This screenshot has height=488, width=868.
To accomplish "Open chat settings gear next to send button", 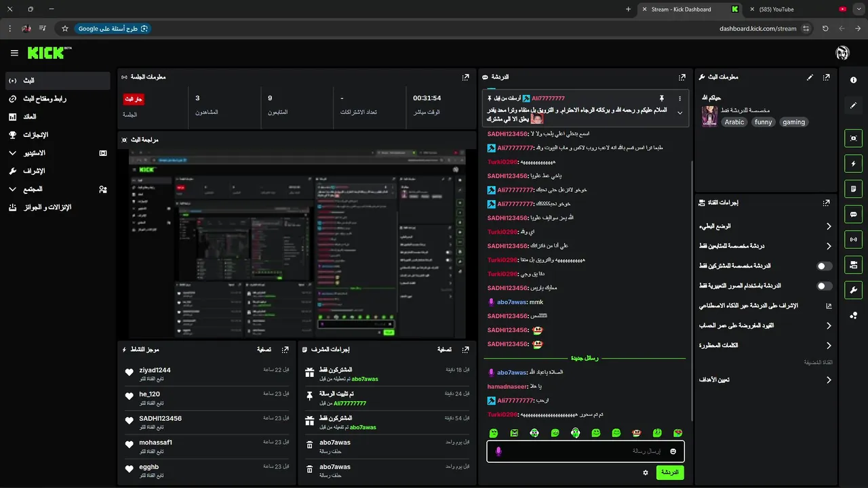I will 646,472.
